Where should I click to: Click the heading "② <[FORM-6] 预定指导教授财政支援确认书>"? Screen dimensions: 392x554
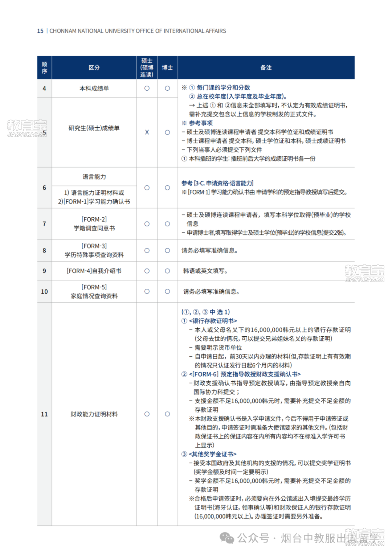pyautogui.click(x=241, y=374)
